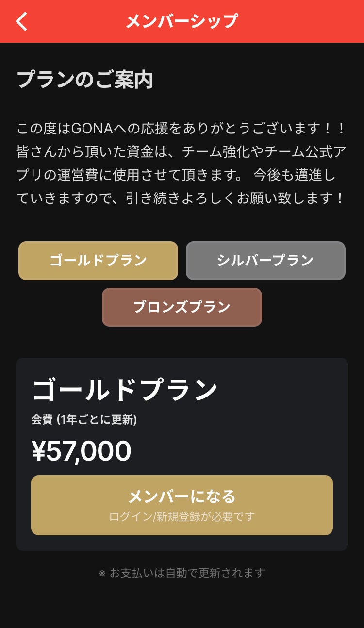Click the large ゴールドプラン card title
This screenshot has height=628, width=364.
[x=125, y=390]
